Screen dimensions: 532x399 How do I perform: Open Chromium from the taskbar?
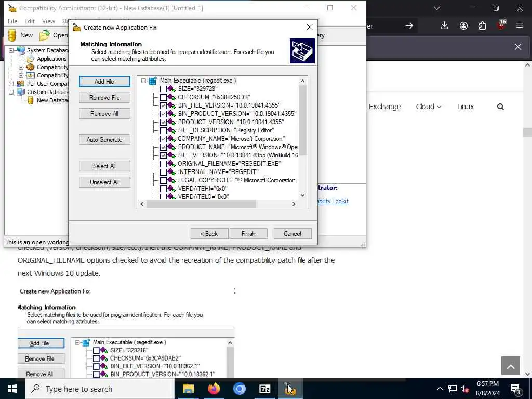click(239, 389)
